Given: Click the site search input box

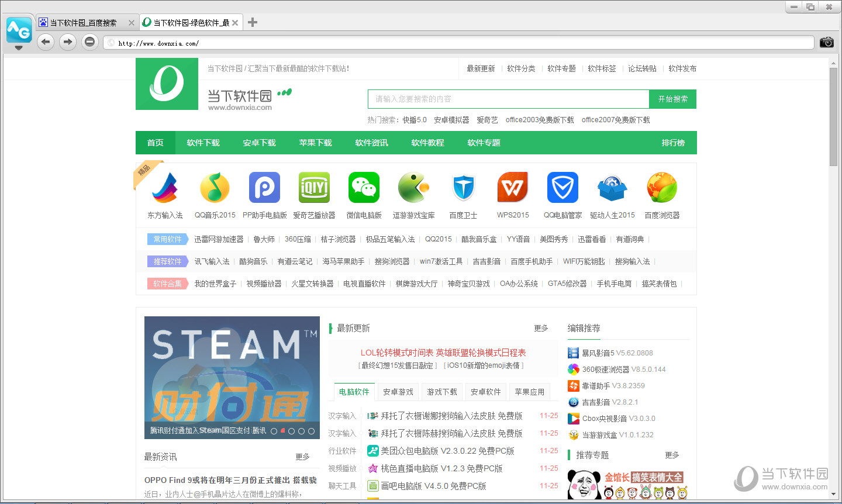Looking at the screenshot, I should coord(508,99).
